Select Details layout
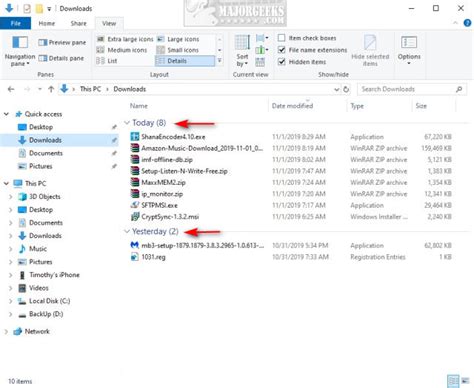Screen dimensions: 474x388 coord(185,61)
